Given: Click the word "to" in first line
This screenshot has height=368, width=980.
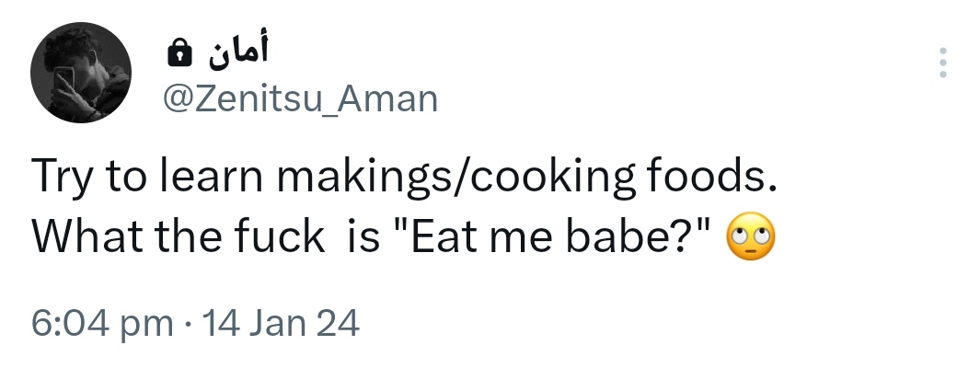Looking at the screenshot, I should 121,178.
